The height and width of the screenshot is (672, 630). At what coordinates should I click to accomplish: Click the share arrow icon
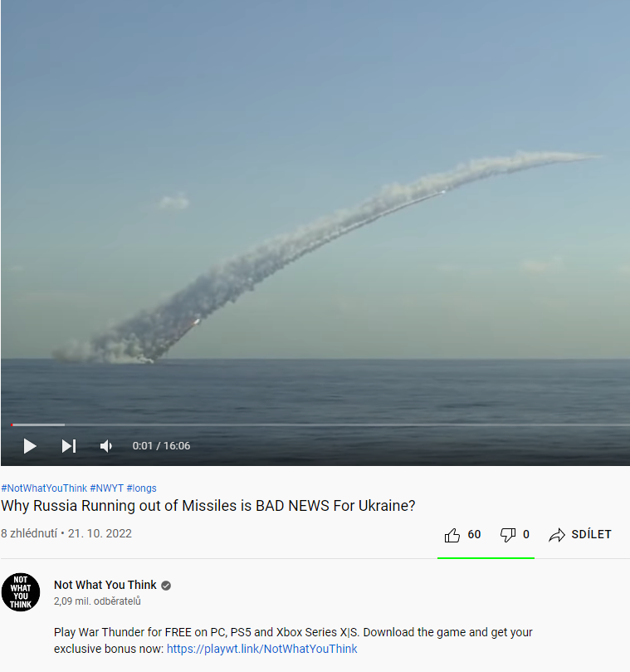pyautogui.click(x=557, y=535)
